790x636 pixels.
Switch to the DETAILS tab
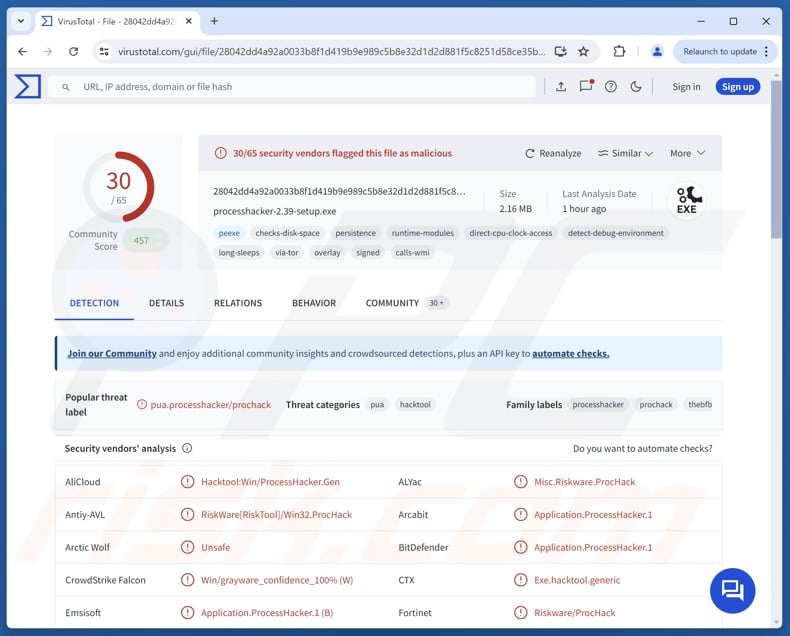coord(166,303)
